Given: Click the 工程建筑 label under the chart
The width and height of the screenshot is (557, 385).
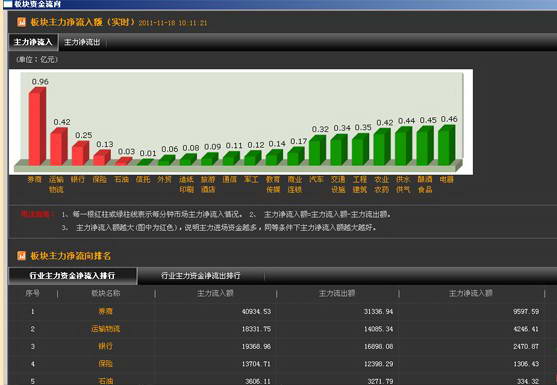Looking at the screenshot, I should click(360, 184).
